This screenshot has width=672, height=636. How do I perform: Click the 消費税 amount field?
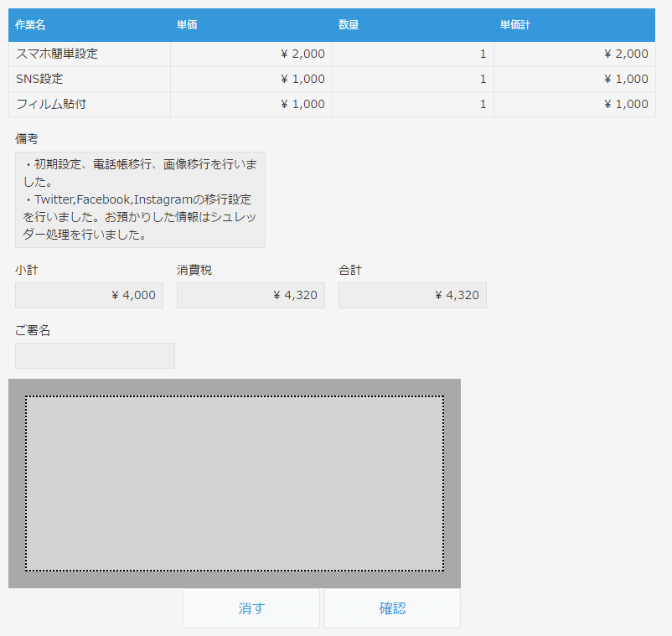click(251, 295)
